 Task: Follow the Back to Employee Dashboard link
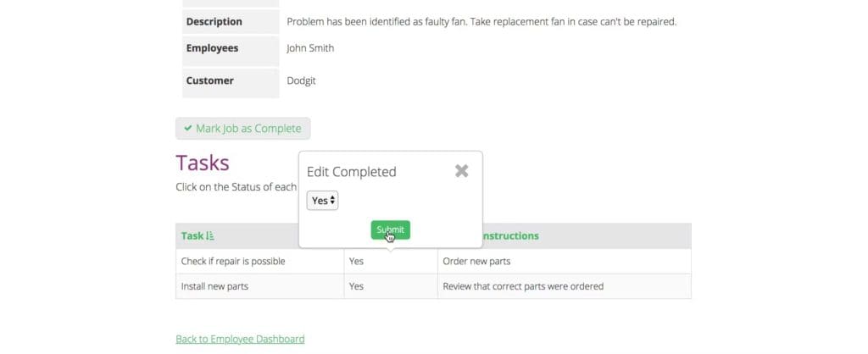tap(240, 339)
